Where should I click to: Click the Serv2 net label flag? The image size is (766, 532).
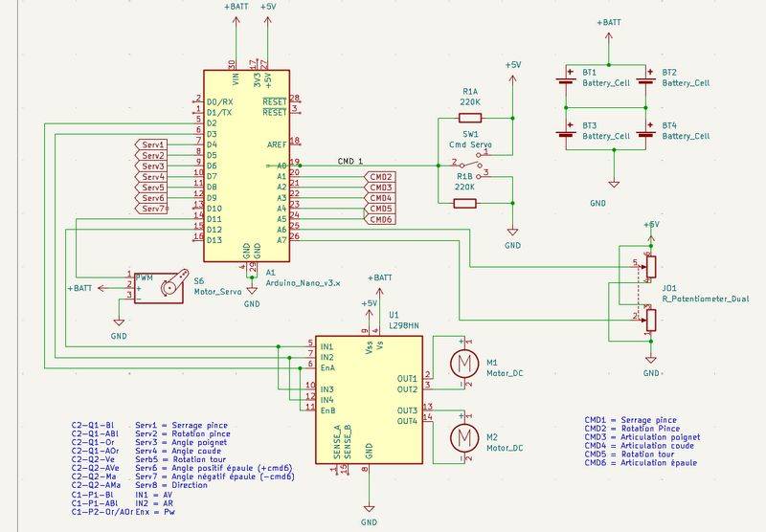pos(150,156)
